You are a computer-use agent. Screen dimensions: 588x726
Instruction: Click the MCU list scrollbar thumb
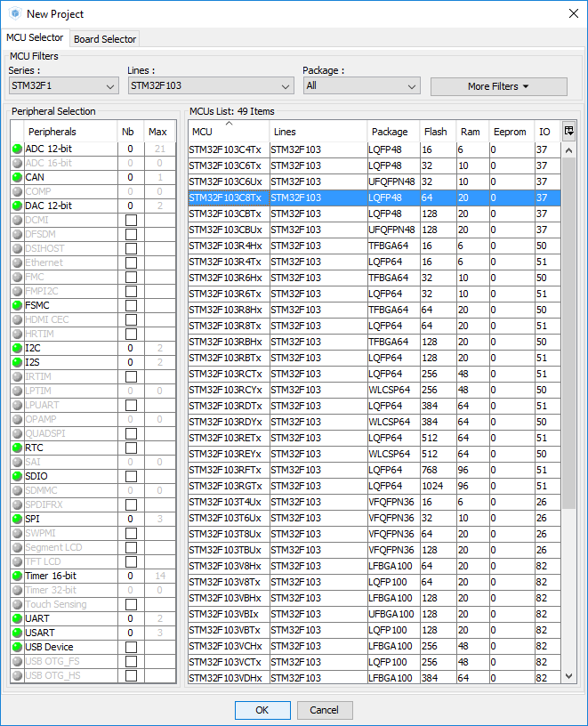(569, 334)
